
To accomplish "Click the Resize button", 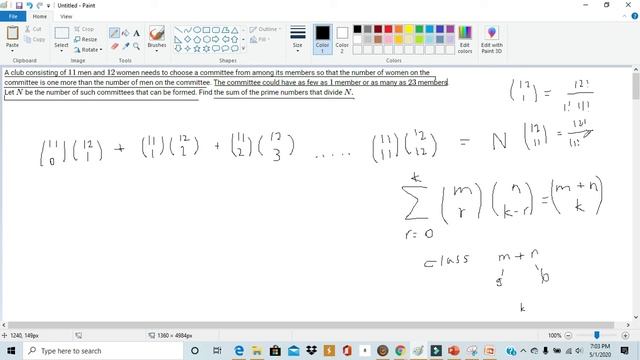I will [86, 39].
